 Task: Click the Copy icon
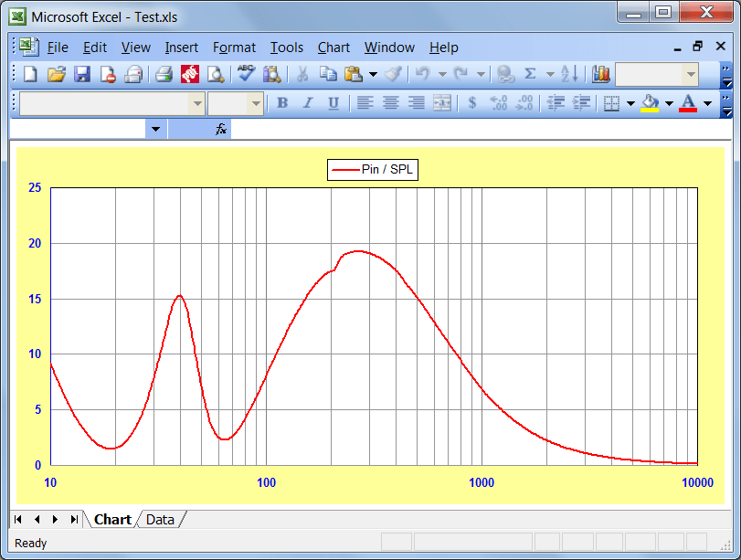pyautogui.click(x=328, y=74)
